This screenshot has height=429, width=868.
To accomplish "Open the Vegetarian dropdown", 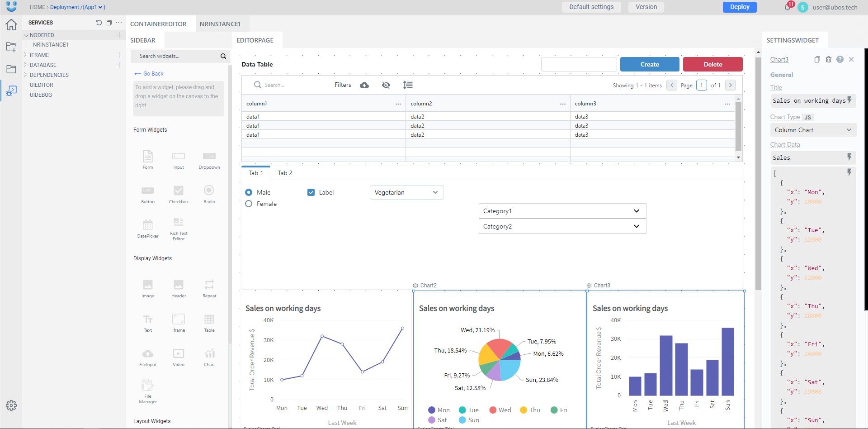I will (x=406, y=192).
